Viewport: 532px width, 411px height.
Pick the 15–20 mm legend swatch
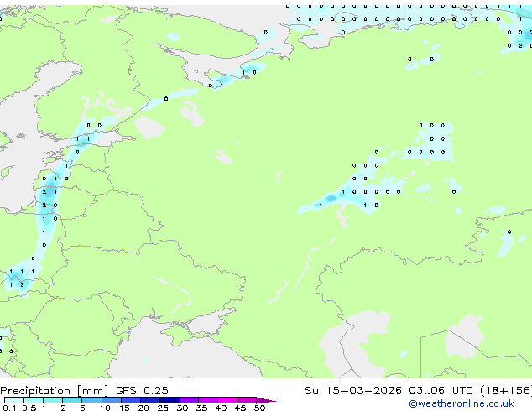point(131,400)
